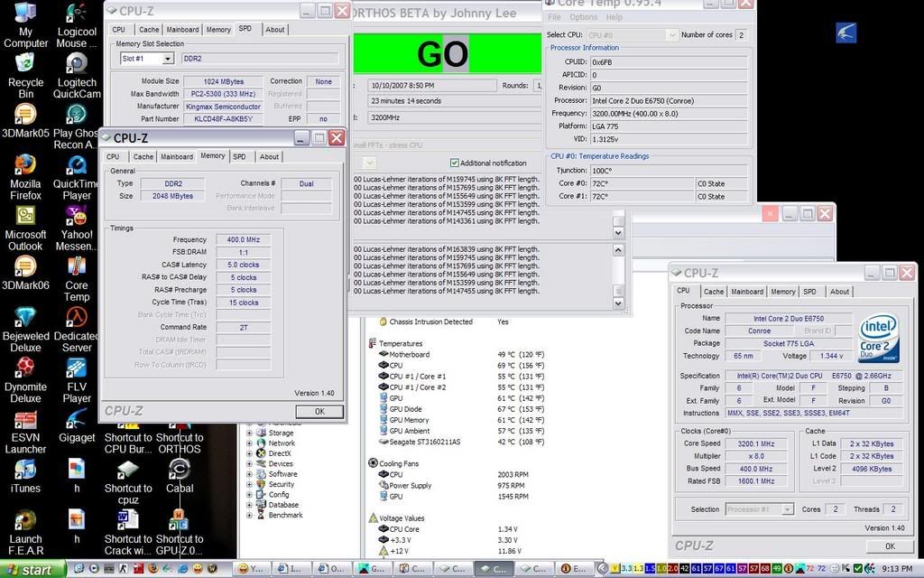Click OK in the Memory CPU-Z window
The image size is (924, 578).
(x=319, y=412)
